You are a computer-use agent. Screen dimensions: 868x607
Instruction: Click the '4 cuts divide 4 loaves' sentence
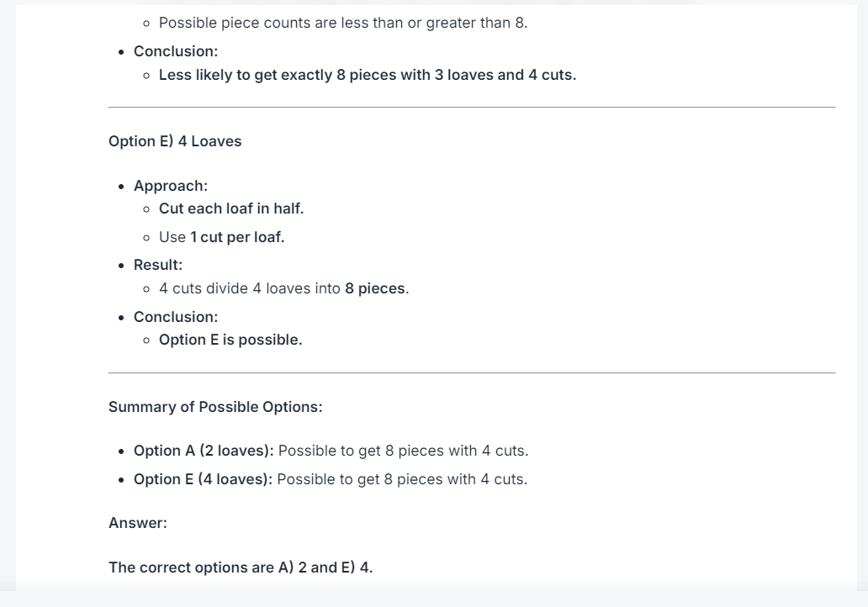coord(284,288)
